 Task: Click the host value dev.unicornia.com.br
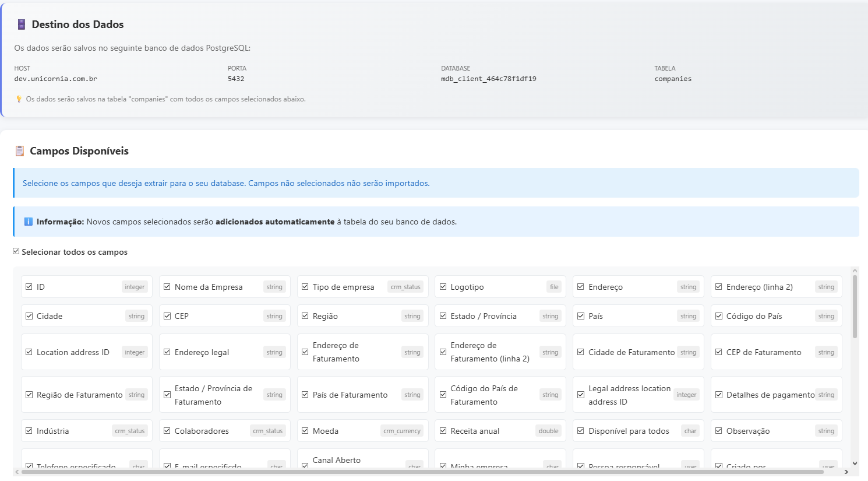(x=56, y=79)
